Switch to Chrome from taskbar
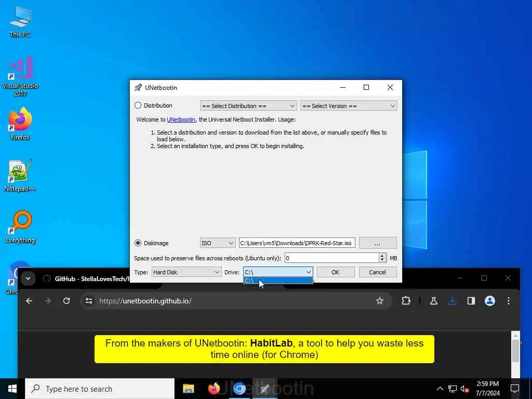 (x=239, y=389)
